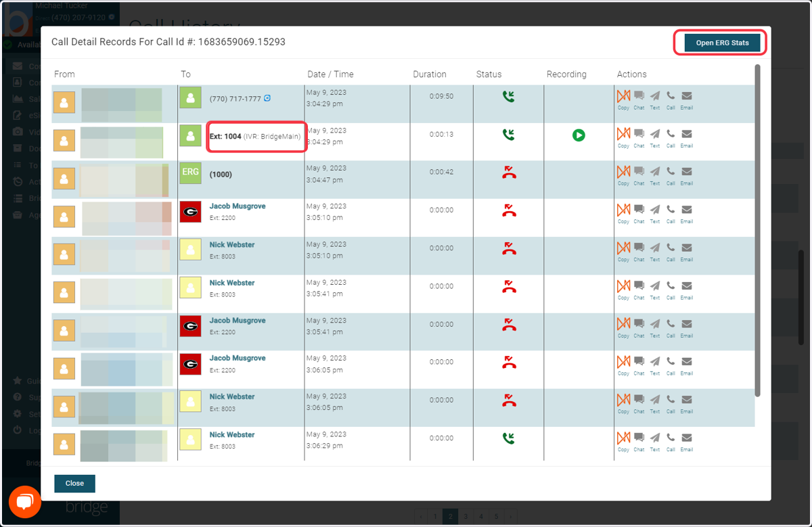Viewport: 812px width, 527px height.
Task: Copy the (770) 717-1777 call record
Action: point(623,99)
